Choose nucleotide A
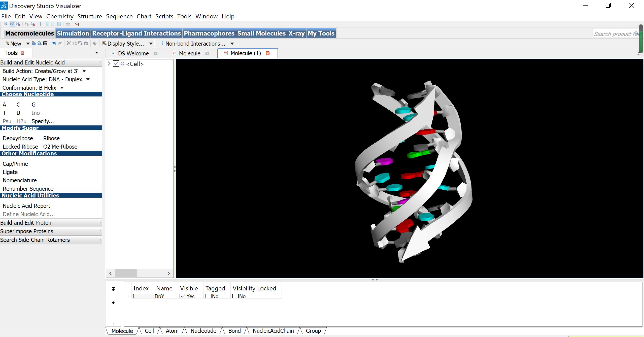Image resolution: width=644 pixels, height=337 pixels. (x=4, y=105)
